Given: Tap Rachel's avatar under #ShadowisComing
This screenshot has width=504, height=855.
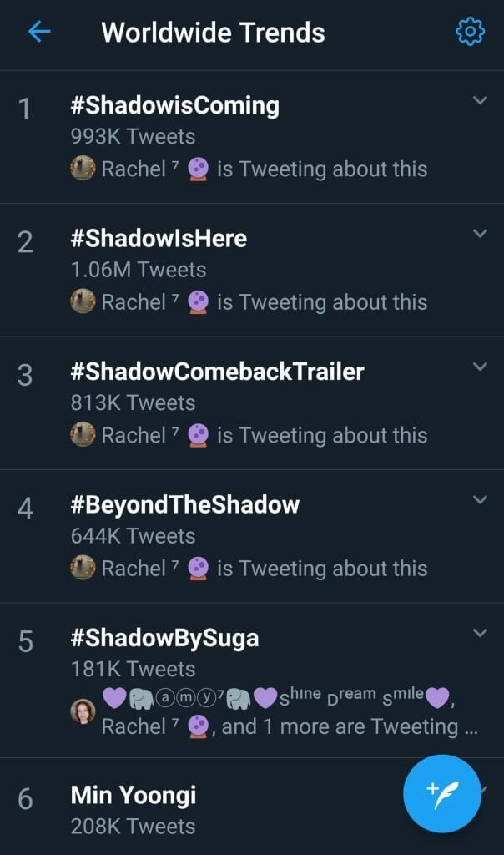Looking at the screenshot, I should coord(83,169).
